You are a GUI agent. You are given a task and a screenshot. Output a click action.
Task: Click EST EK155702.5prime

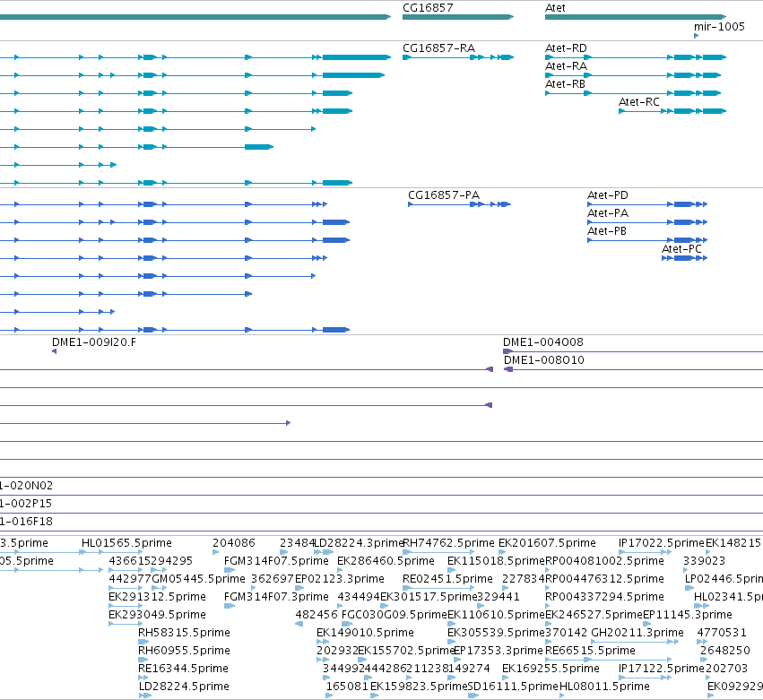406,651
